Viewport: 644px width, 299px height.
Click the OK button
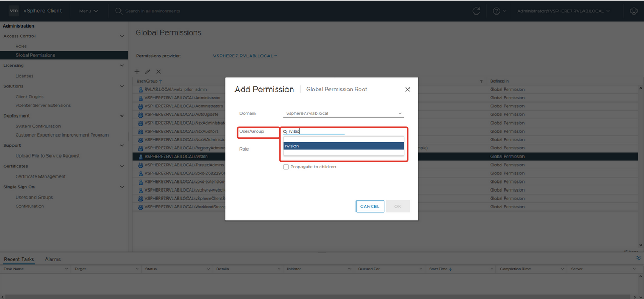pyautogui.click(x=398, y=206)
